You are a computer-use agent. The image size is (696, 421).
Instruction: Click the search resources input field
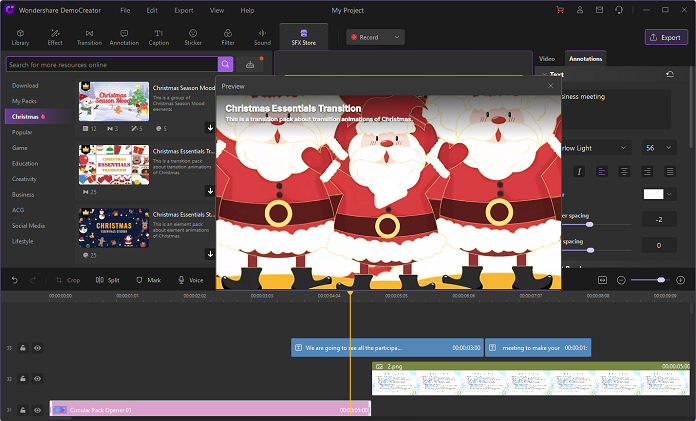[x=112, y=64]
